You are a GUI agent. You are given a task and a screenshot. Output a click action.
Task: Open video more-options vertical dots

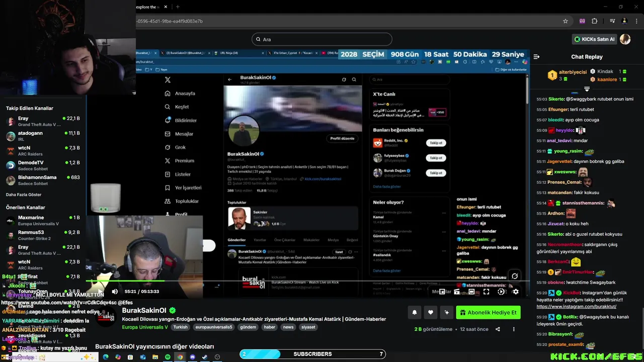[x=514, y=329]
